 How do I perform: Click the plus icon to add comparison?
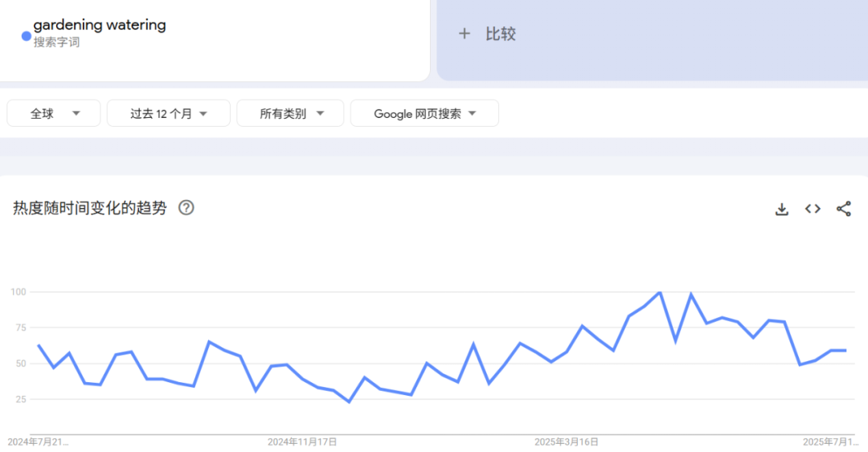464,34
